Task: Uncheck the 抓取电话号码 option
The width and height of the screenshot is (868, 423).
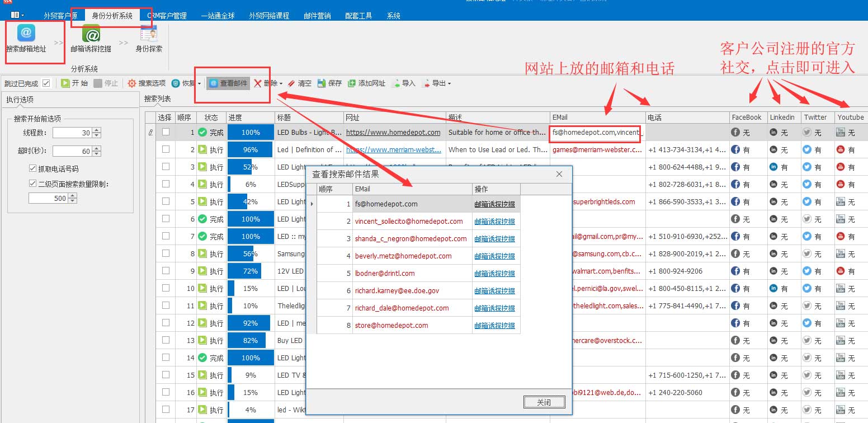Action: [33, 168]
